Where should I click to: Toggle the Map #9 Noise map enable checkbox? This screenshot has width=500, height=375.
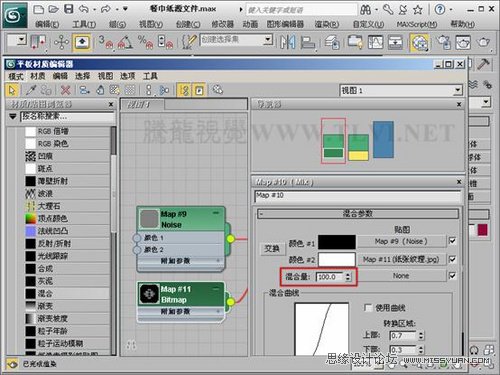point(452,241)
